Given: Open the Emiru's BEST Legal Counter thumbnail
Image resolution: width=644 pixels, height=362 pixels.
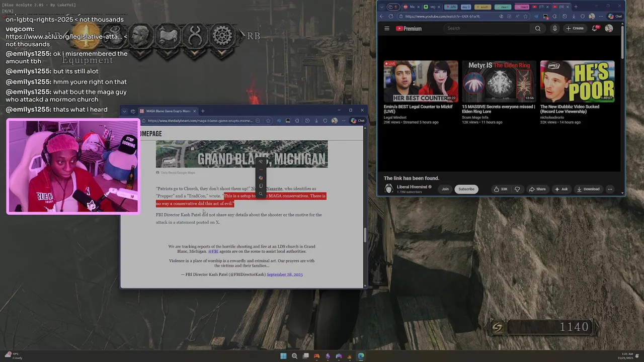Looking at the screenshot, I should [x=421, y=81].
